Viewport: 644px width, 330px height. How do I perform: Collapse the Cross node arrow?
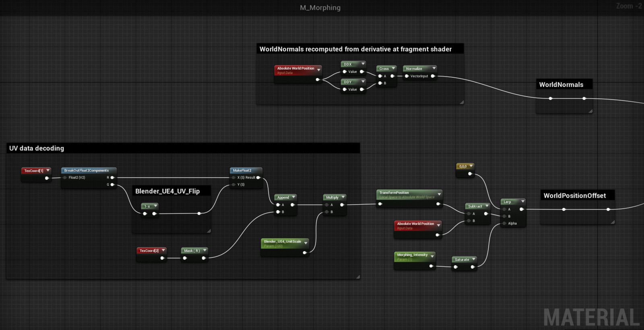(x=393, y=68)
